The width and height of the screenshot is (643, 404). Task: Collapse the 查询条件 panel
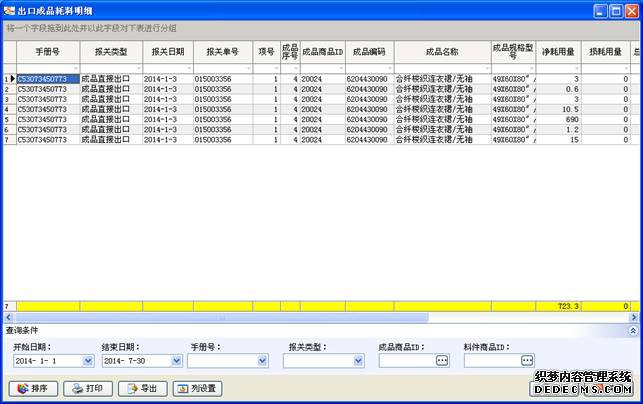click(x=631, y=329)
